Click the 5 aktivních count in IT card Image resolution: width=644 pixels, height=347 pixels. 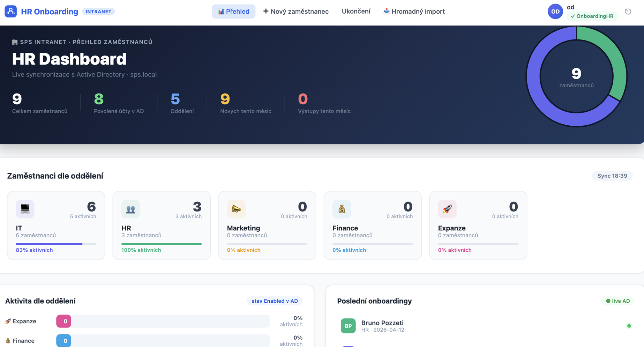click(x=83, y=216)
